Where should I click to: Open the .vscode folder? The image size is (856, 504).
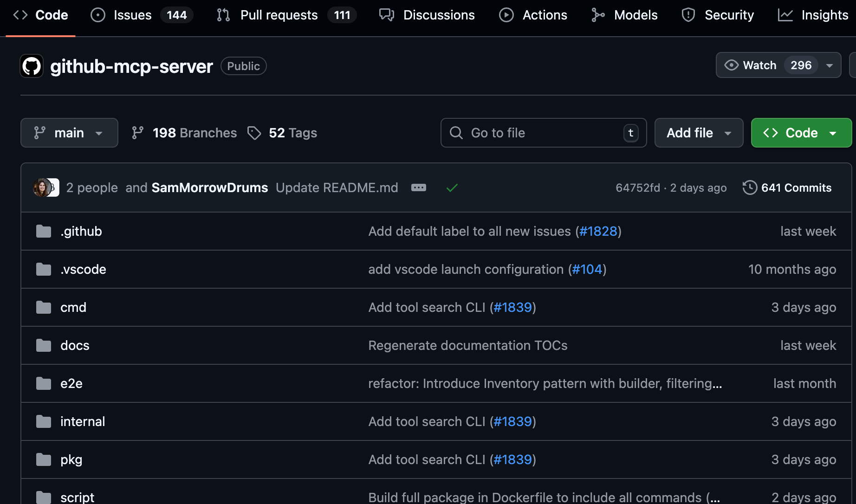pos(83,269)
